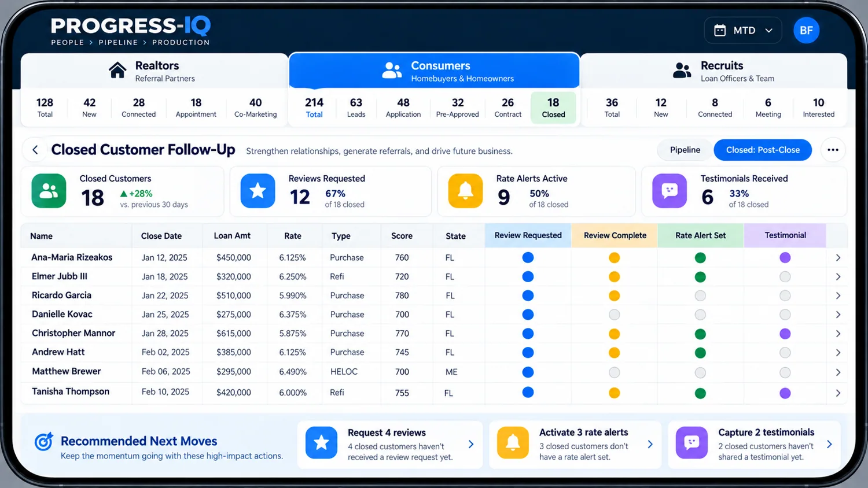Viewport: 868px width, 488px height.
Task: Toggle Rate Alert Set for Ricardo Garcia
Action: tap(700, 295)
